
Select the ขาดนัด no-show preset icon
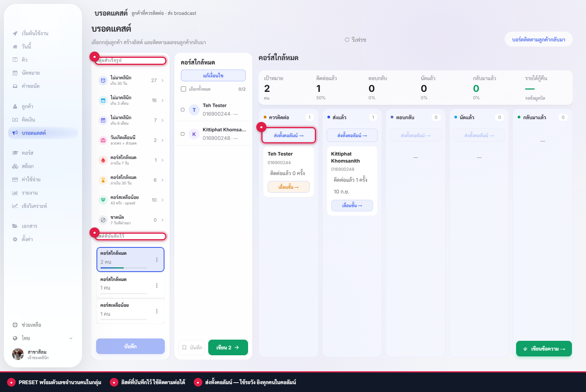point(103,220)
